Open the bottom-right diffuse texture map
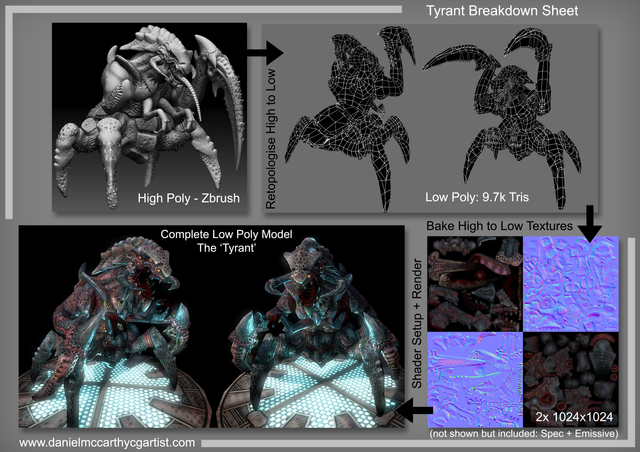This screenshot has width=640, height=452. [x=571, y=379]
